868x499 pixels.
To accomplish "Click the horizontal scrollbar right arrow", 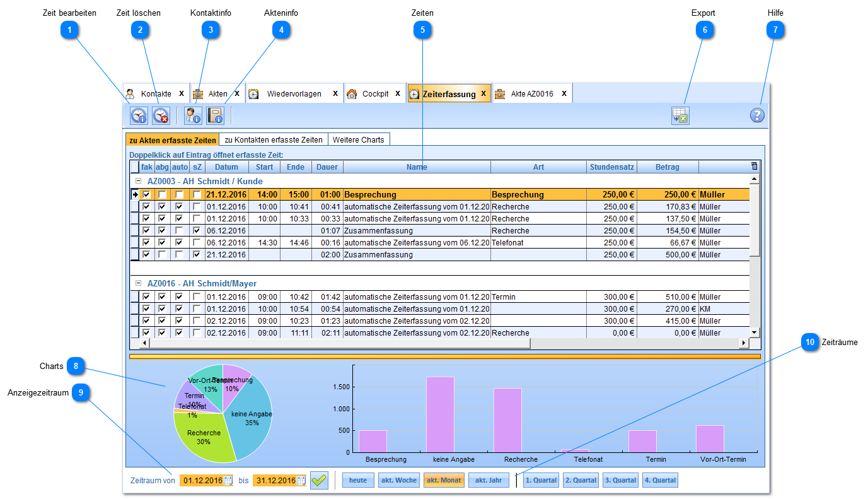I will (744, 343).
